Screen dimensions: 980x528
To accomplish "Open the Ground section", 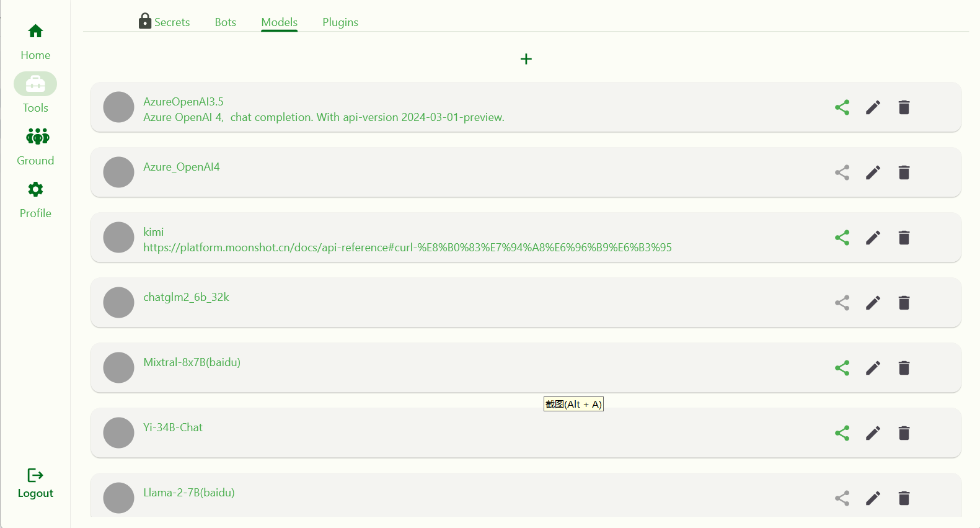I will (35, 146).
